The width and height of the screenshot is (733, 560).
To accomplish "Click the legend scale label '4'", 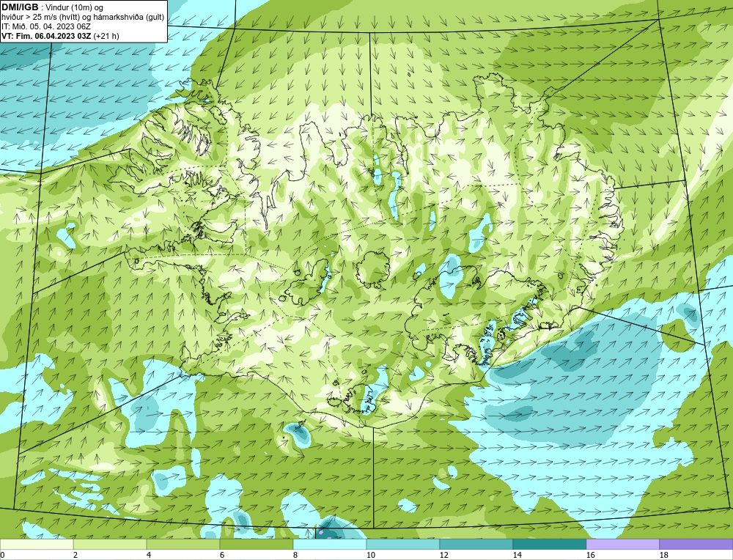I will click(149, 555).
